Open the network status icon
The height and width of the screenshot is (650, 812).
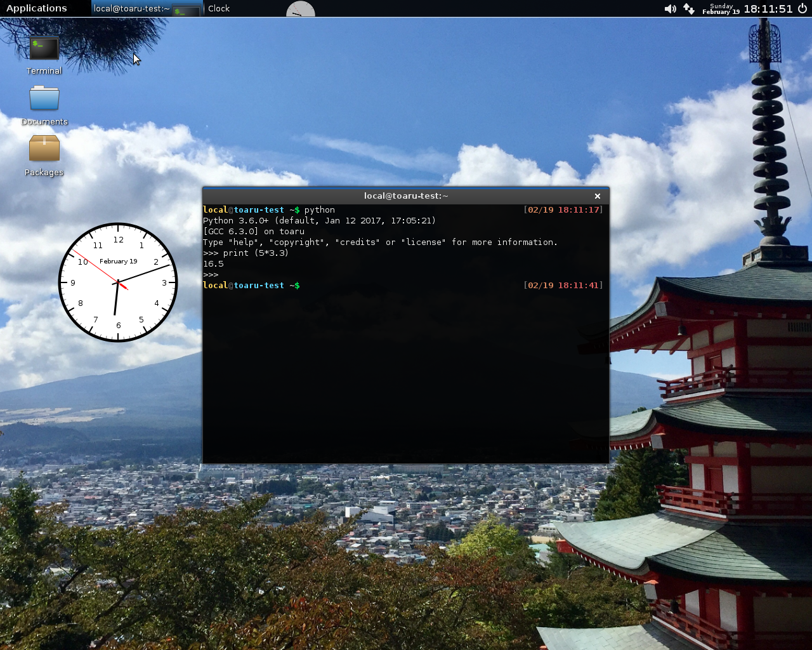point(689,9)
